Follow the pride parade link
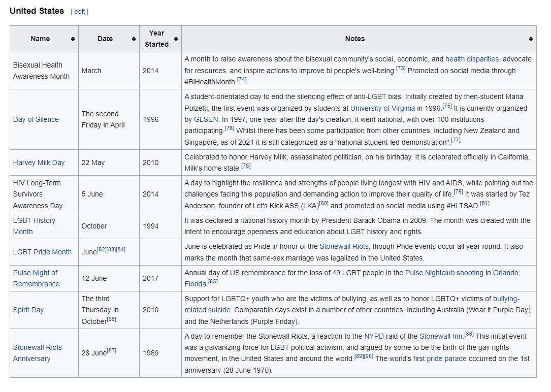Image resolution: width=551 pixels, height=392 pixels. click(x=446, y=358)
